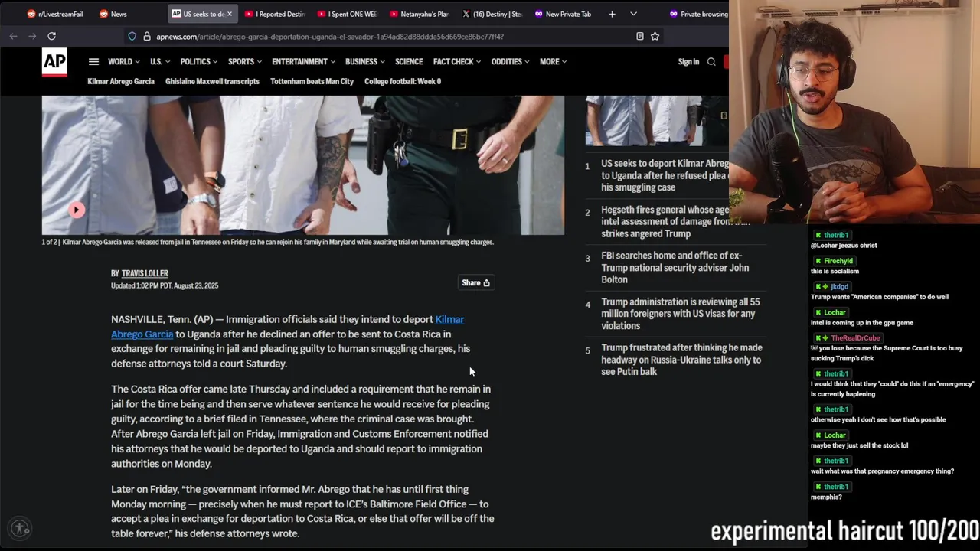Switch to r/LivestreamFail tab
The image size is (980, 551).
pos(54,14)
